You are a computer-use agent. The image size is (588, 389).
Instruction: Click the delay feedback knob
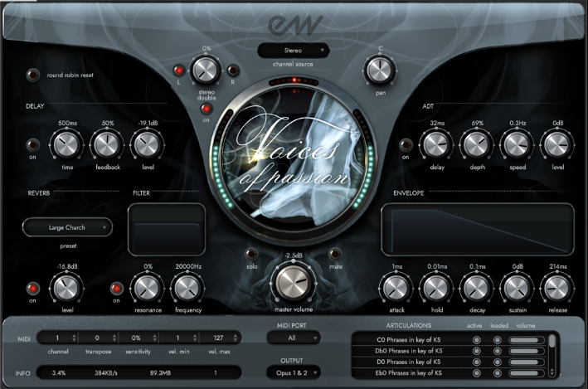[x=106, y=146]
